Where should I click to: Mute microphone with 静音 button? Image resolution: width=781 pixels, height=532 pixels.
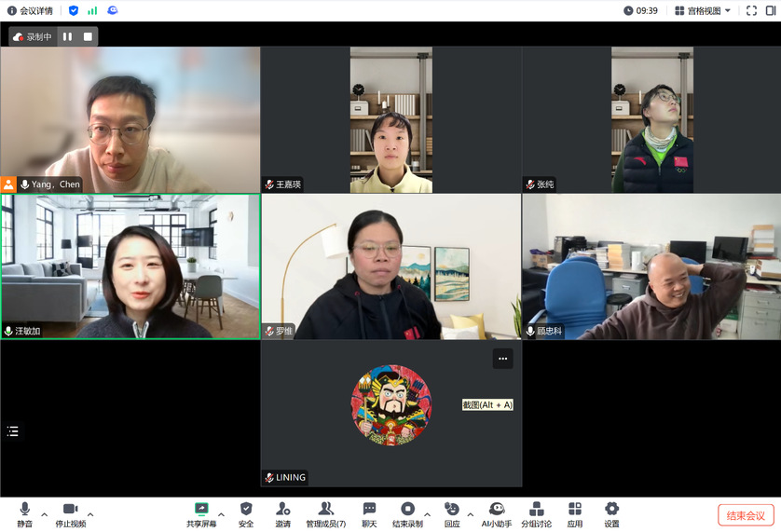pos(24,513)
